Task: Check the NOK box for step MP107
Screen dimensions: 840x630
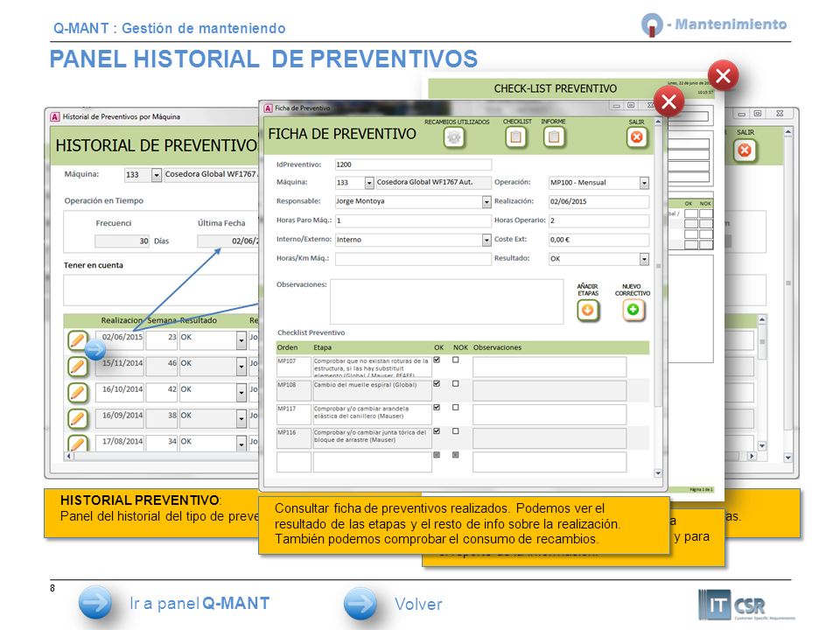Action: click(x=455, y=360)
